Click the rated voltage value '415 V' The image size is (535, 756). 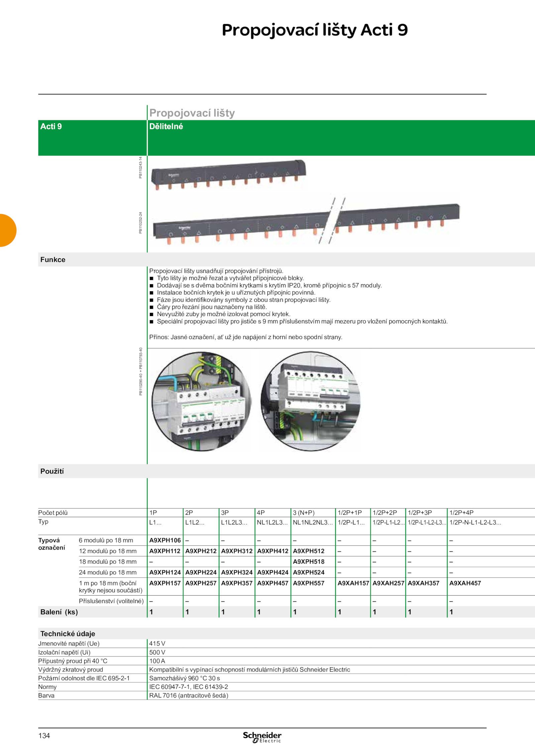[157, 643]
